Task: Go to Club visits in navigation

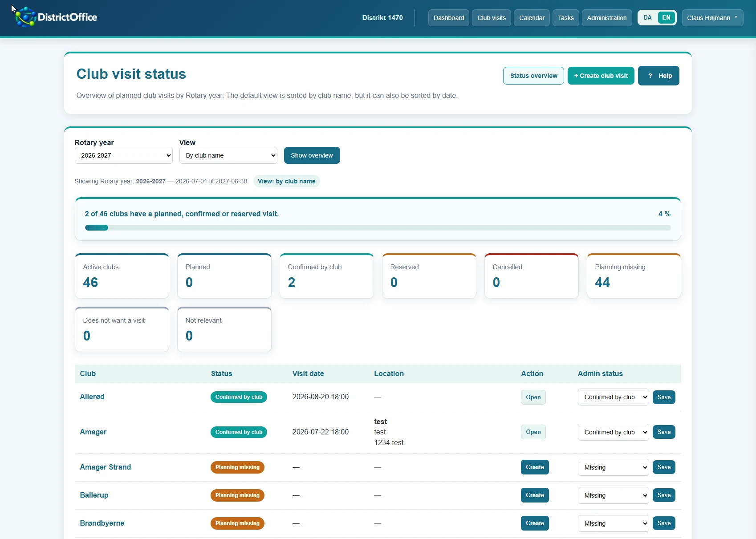Action: pyautogui.click(x=492, y=18)
